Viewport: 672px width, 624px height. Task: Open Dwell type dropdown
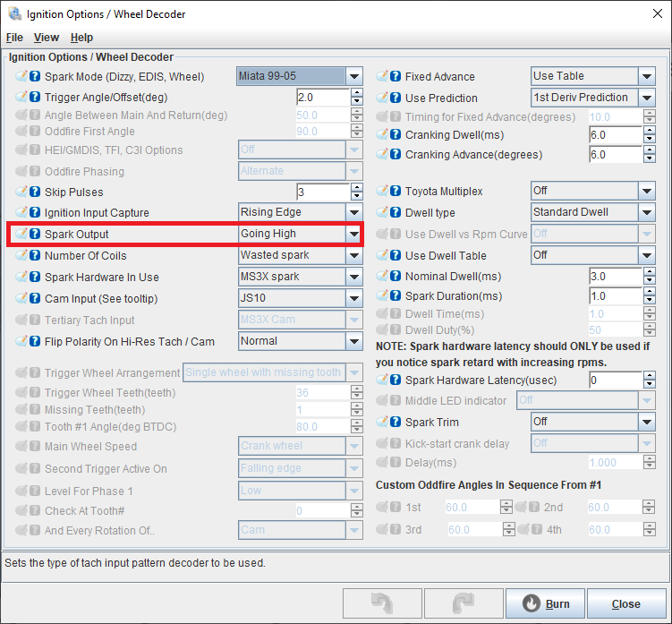[x=647, y=212]
